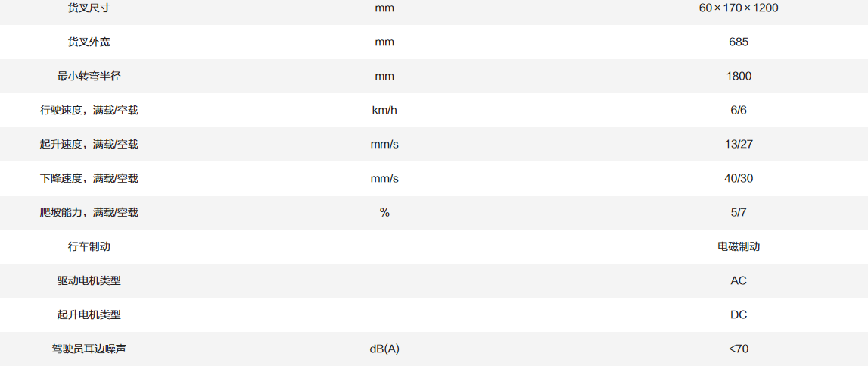Click the AC drive motor value
868x366 pixels.
(x=739, y=280)
